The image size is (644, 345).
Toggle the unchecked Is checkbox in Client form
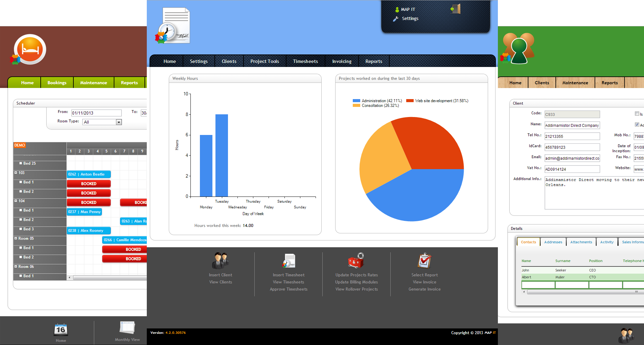click(637, 114)
